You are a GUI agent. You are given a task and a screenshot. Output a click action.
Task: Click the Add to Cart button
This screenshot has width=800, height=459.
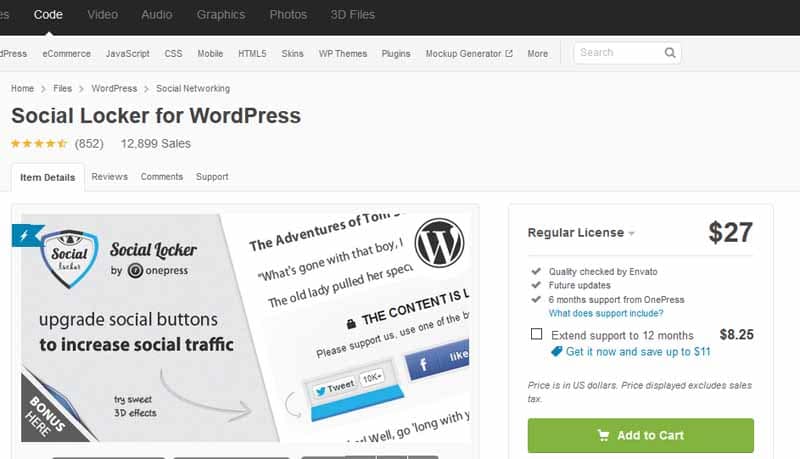pos(641,436)
